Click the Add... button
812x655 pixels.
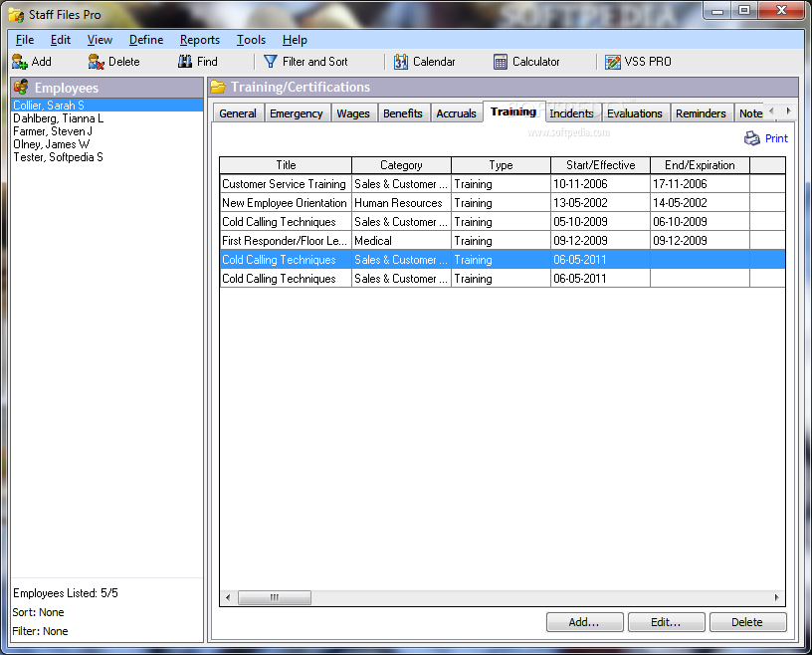pyautogui.click(x=584, y=622)
